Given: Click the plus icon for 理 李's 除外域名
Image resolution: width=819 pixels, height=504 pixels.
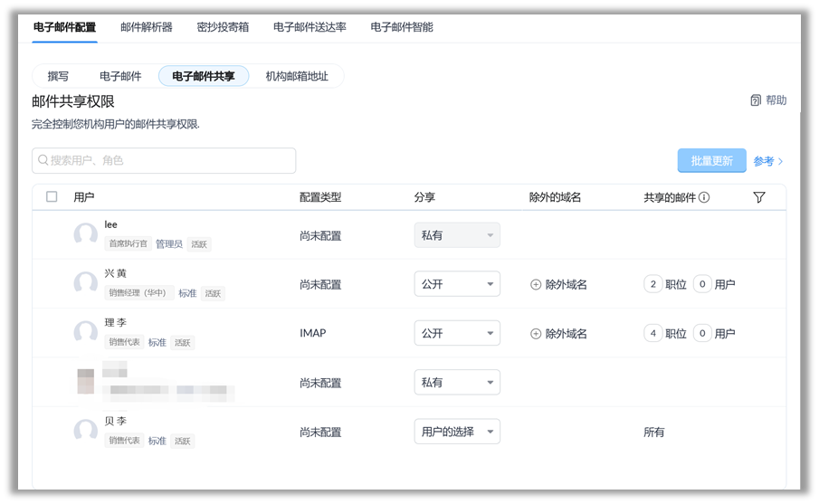Looking at the screenshot, I should pyautogui.click(x=536, y=333).
